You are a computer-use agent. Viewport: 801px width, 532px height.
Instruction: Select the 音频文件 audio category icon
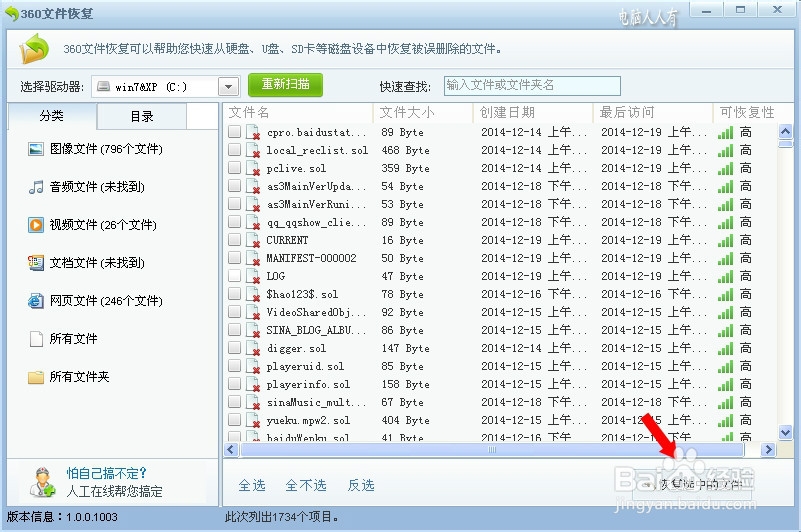[36, 187]
